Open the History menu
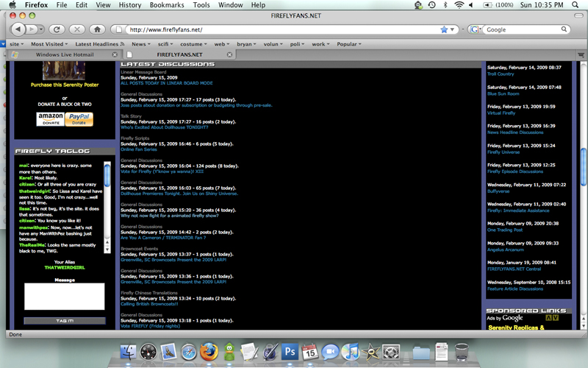The height and width of the screenshot is (368, 588). tap(130, 5)
